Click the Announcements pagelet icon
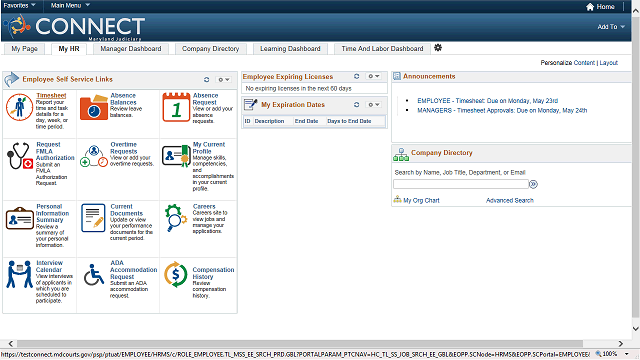This screenshot has width=640, height=360. [397, 76]
